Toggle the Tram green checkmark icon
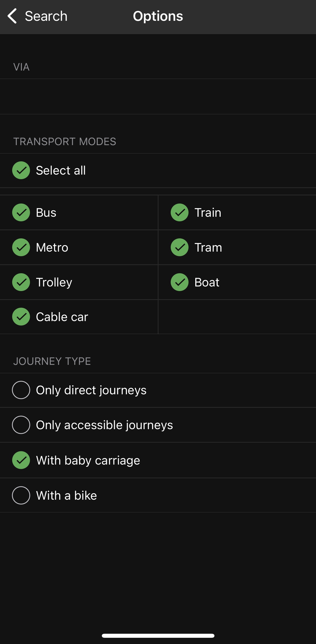Viewport: 316px width, 644px height. click(180, 247)
